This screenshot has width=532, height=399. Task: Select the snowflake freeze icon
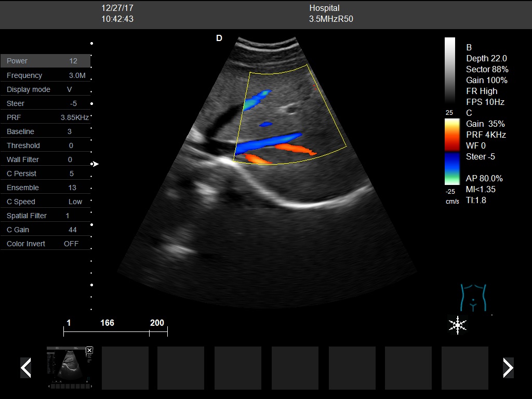457,325
